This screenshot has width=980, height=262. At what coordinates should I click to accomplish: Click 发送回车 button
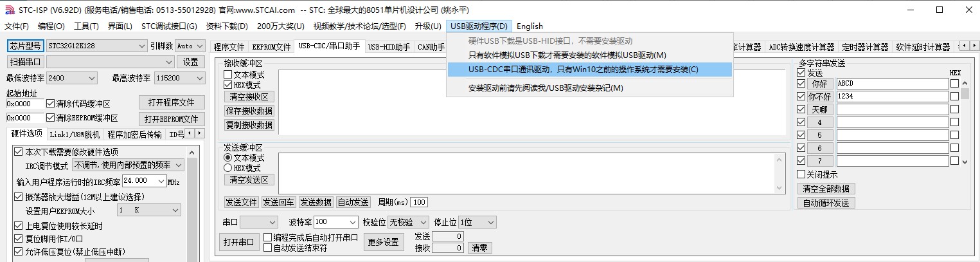(278, 202)
